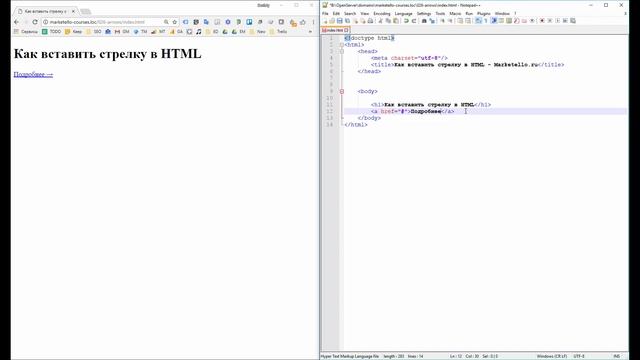Open the Chrome three-dot menu
This screenshot has width=640, height=360.
click(x=313, y=22)
